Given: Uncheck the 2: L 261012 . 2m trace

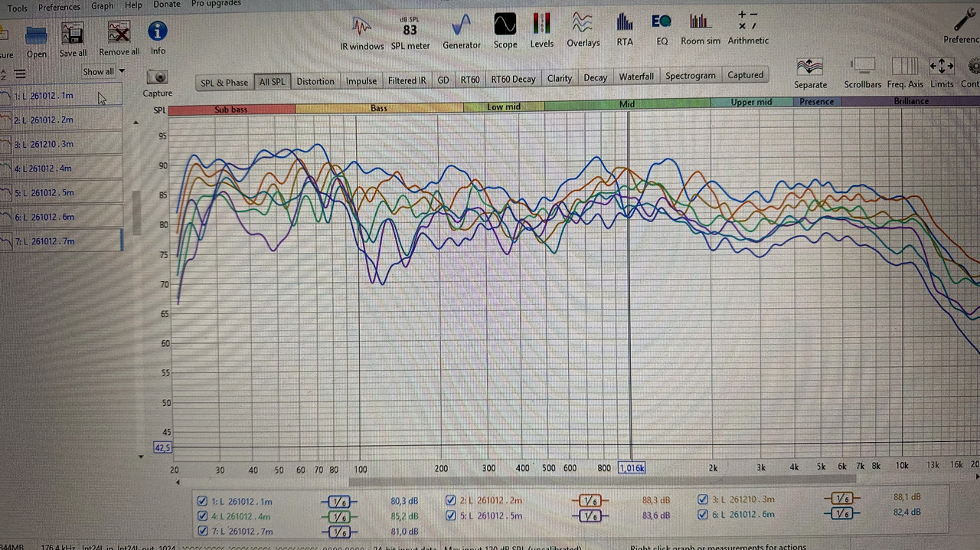Looking at the screenshot, I should [451, 500].
